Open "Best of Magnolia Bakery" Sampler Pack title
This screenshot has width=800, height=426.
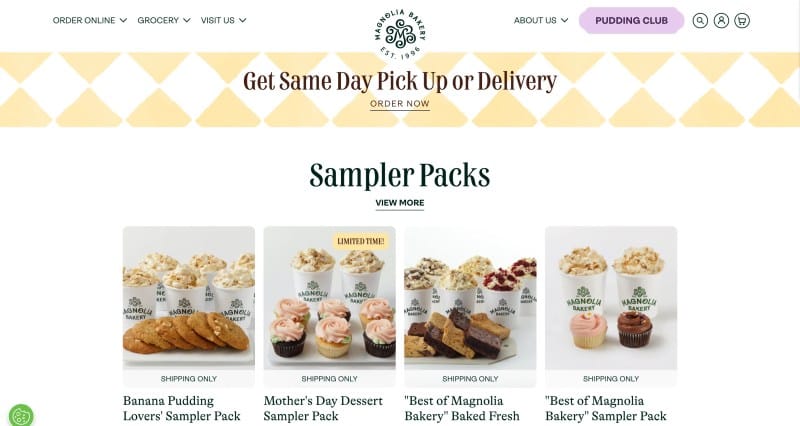pyautogui.click(x=606, y=408)
